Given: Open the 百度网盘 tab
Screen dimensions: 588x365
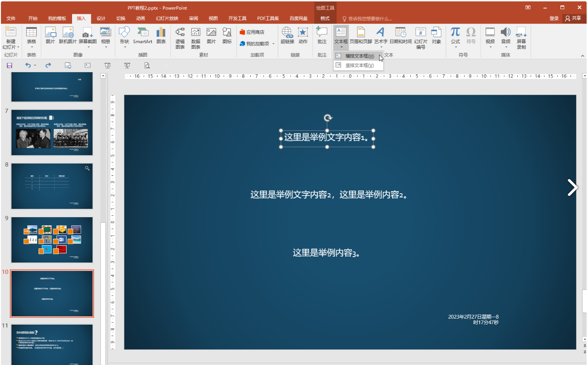Looking at the screenshot, I should pyautogui.click(x=298, y=18).
